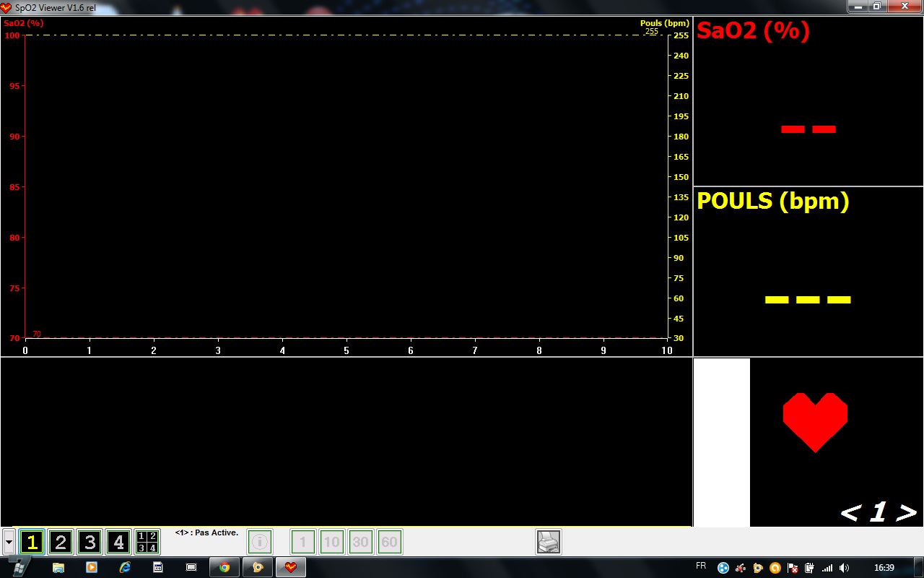This screenshot has width=924, height=578.
Task: Open the calendar app taskbar icon
Action: (158, 567)
